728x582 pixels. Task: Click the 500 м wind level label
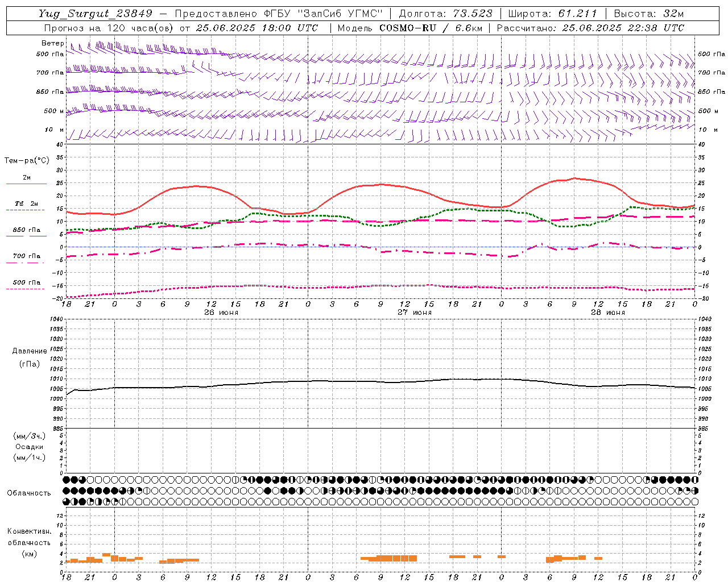pos(54,111)
